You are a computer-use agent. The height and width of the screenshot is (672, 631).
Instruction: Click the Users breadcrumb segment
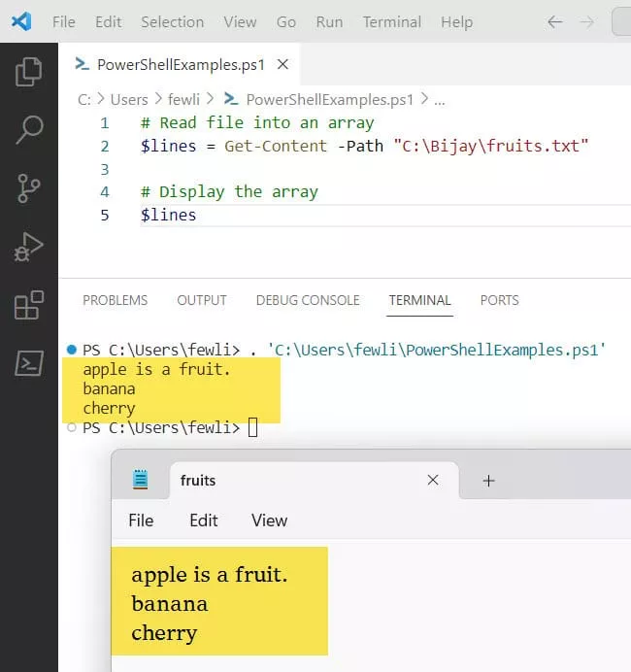129,99
